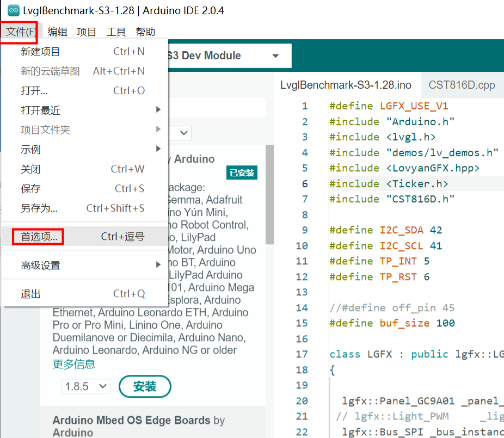This screenshot has width=504, height=438.
Task: Open the boards manager type filter dropdown
Action: point(180,133)
